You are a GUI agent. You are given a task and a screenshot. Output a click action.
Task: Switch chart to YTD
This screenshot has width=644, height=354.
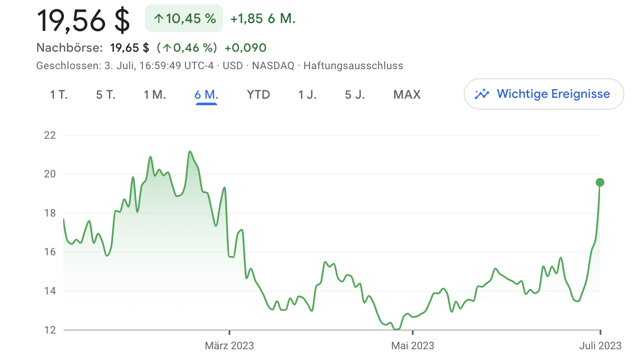point(258,95)
